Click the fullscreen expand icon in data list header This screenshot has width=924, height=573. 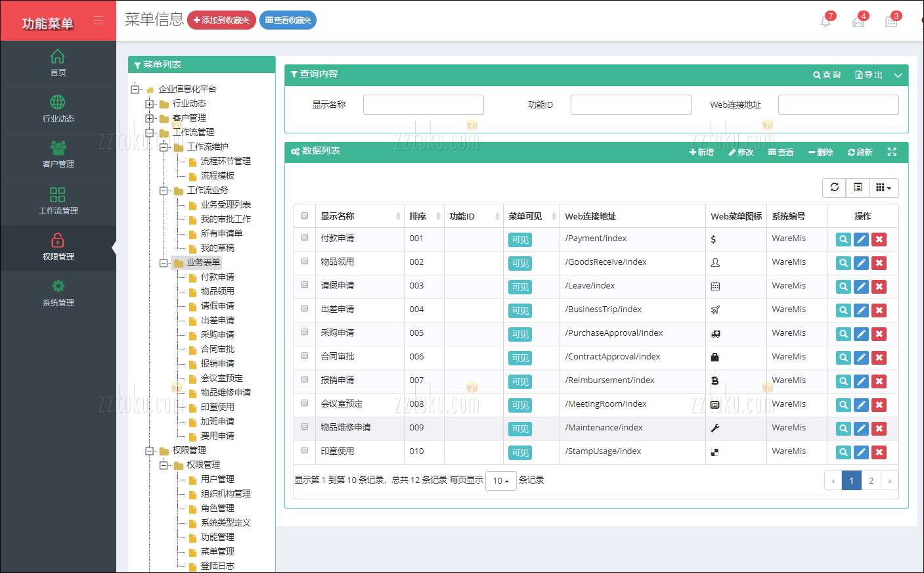(892, 152)
